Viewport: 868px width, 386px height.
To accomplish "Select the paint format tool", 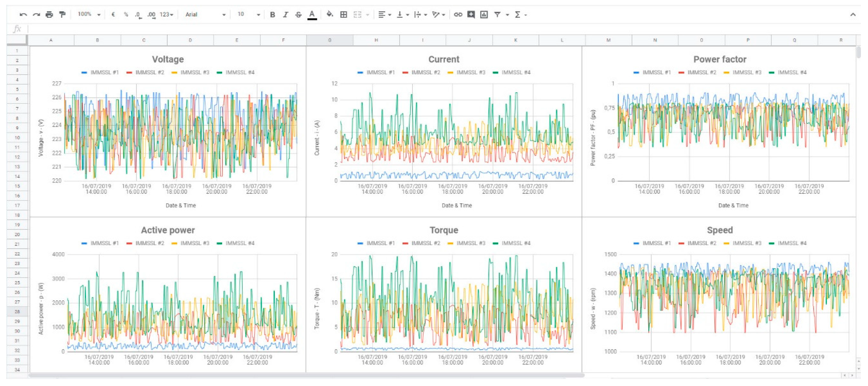I will [62, 14].
